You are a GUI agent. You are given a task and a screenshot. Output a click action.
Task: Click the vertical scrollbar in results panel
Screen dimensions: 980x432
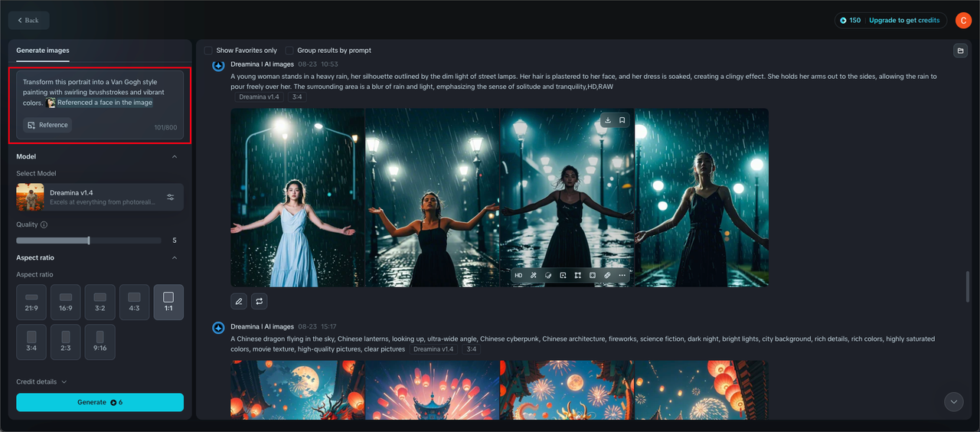tap(968, 286)
